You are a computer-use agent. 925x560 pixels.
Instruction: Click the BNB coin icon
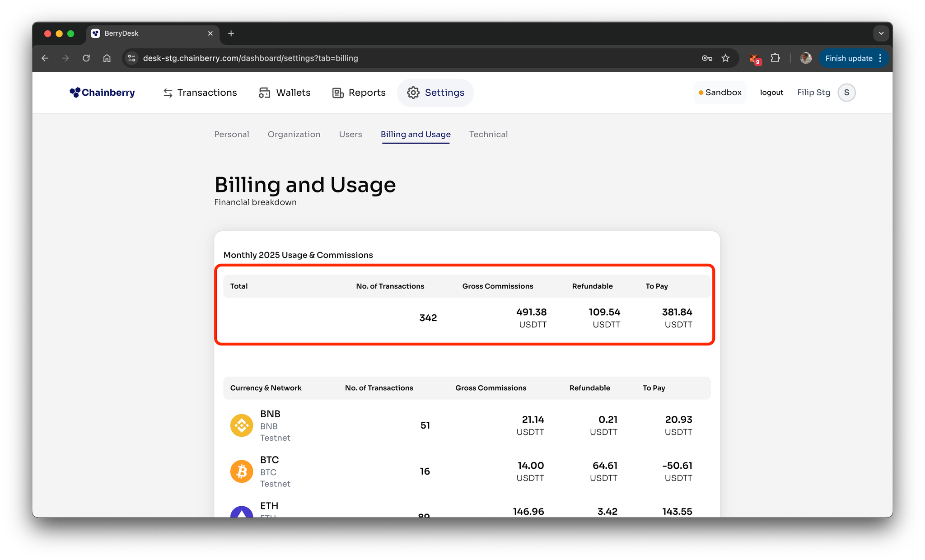click(242, 425)
